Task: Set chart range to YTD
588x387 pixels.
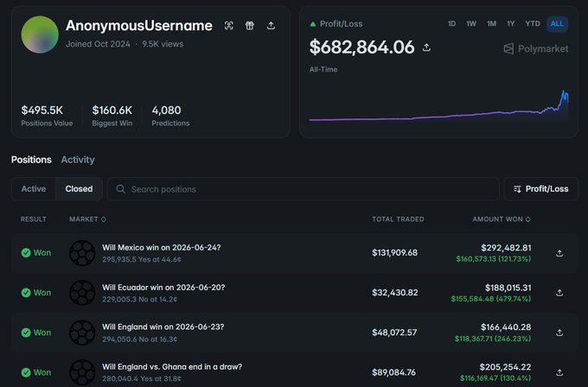Action: 533,23
